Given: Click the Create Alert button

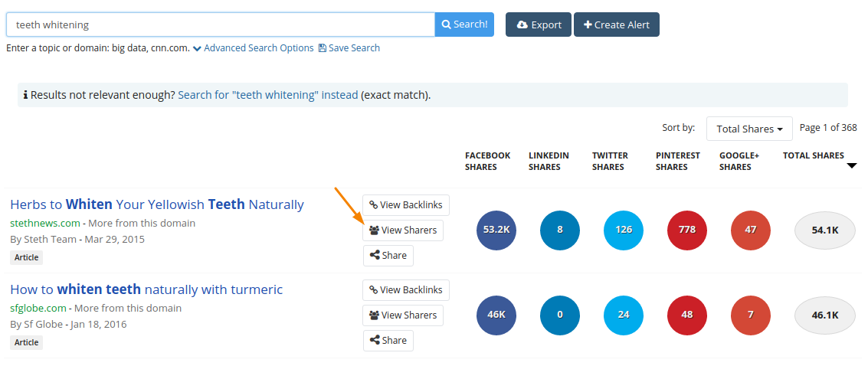Looking at the screenshot, I should pyautogui.click(x=616, y=25).
